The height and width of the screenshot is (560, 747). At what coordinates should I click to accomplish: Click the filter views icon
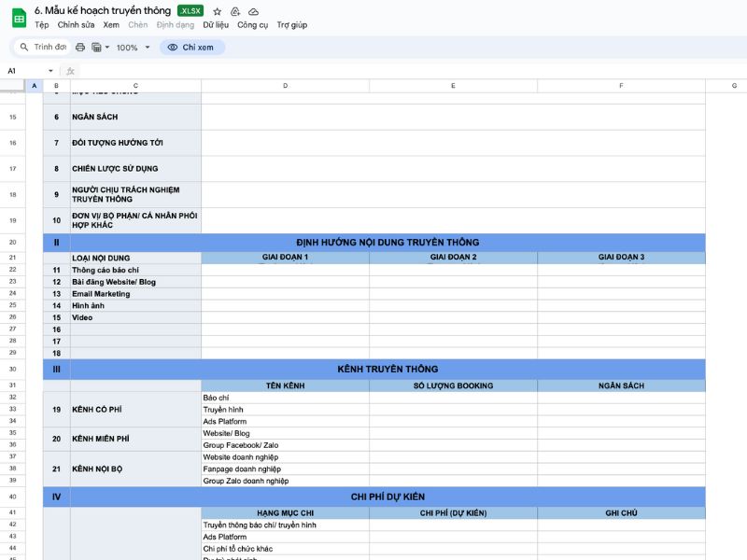(x=96, y=47)
